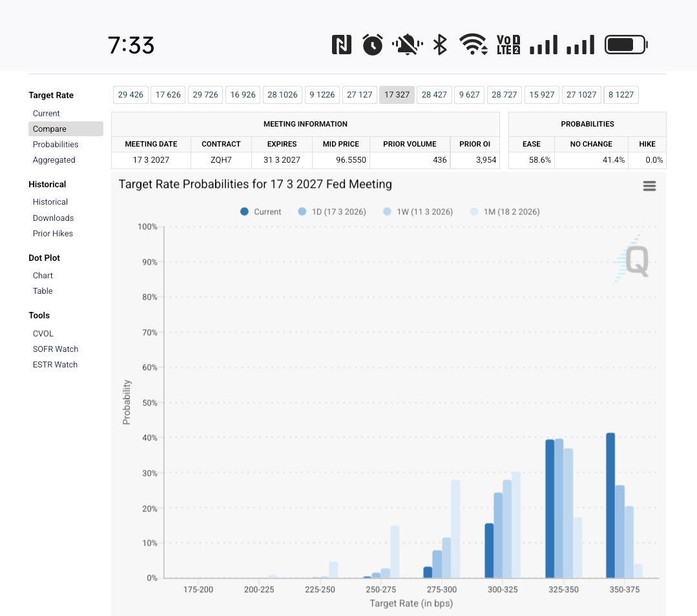This screenshot has width=697, height=616.
Task: Tap the NFC status icon
Action: coord(341,45)
